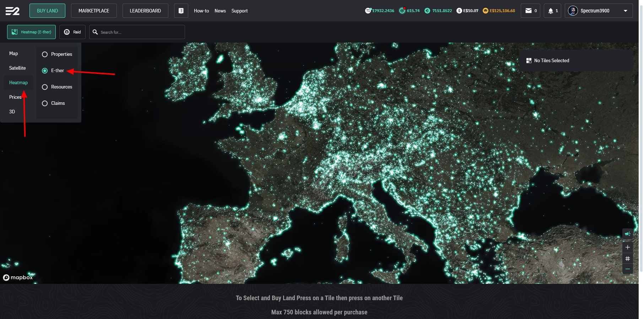
Task: Select the Claims radio button
Action: (x=45, y=103)
